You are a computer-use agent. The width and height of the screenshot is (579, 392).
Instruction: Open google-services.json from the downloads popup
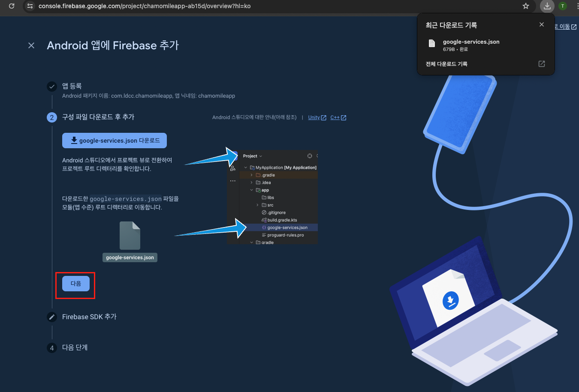[x=470, y=42]
